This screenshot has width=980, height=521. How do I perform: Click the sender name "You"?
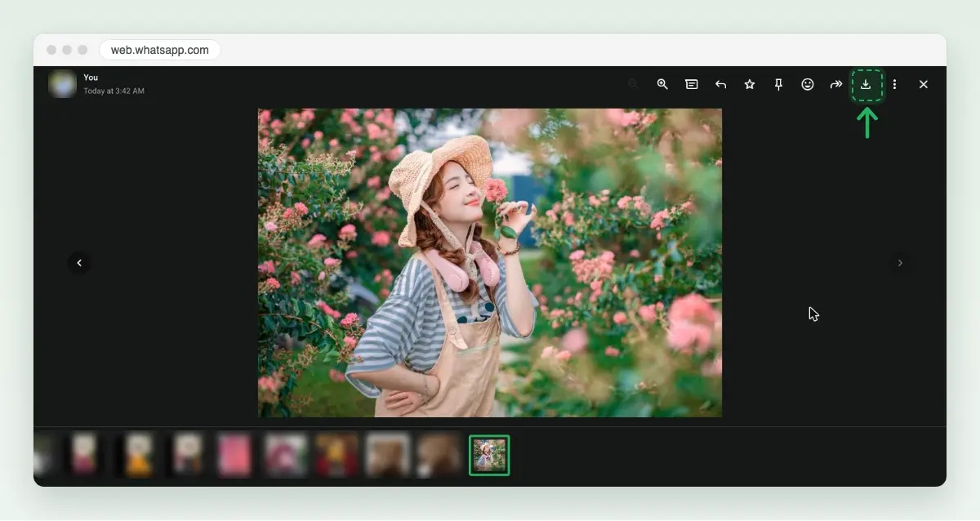tap(91, 78)
